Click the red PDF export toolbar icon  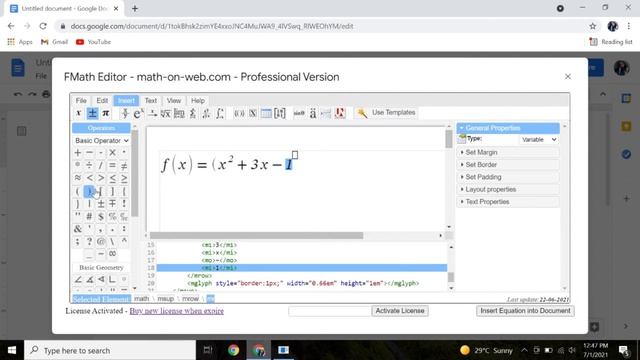[340, 113]
